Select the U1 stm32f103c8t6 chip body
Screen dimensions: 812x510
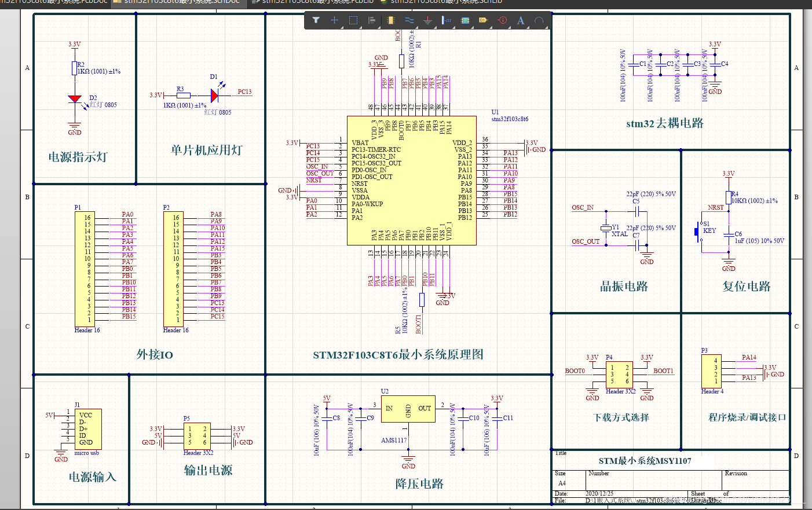click(411, 180)
